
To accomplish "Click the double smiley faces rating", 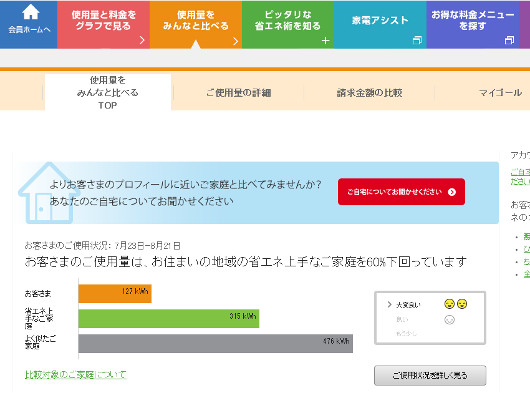I will point(456,304).
